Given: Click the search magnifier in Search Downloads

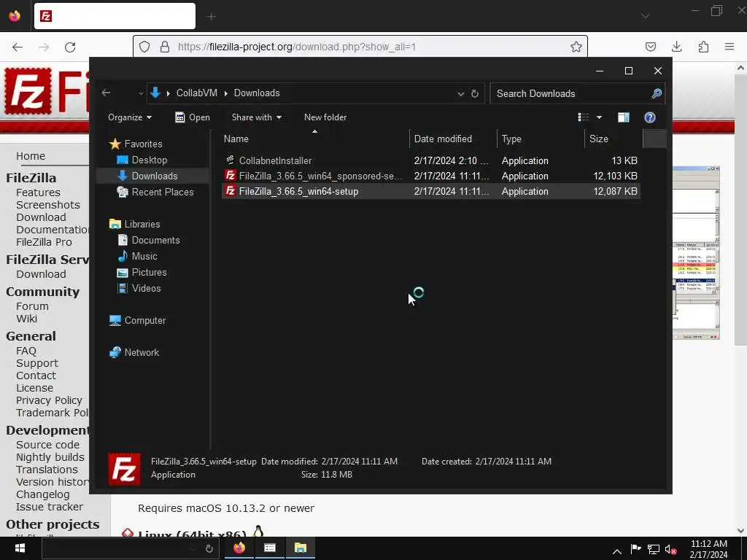Looking at the screenshot, I should [x=657, y=93].
